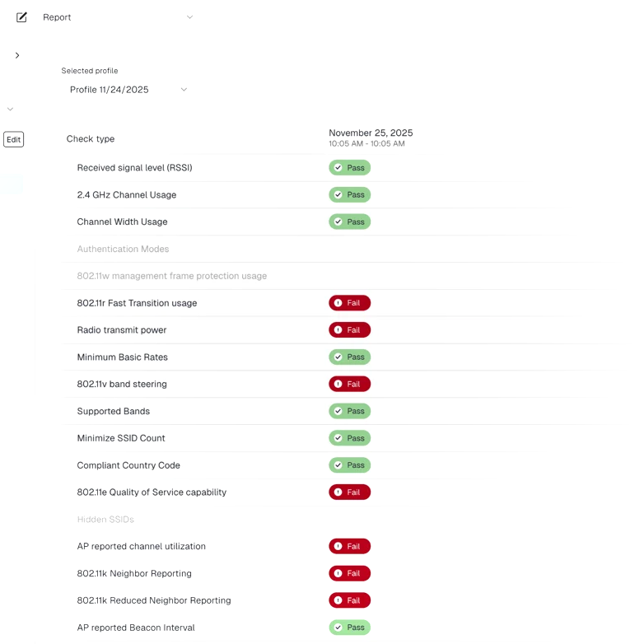This screenshot has width=644, height=644.
Task: Expand the sidebar with the right chevron
Action: [17, 55]
